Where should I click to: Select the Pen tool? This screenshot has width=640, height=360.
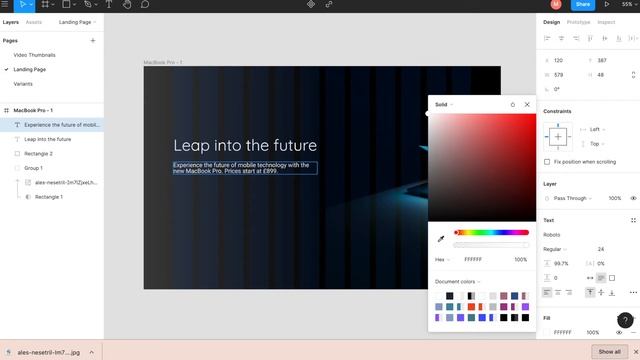[88, 4]
